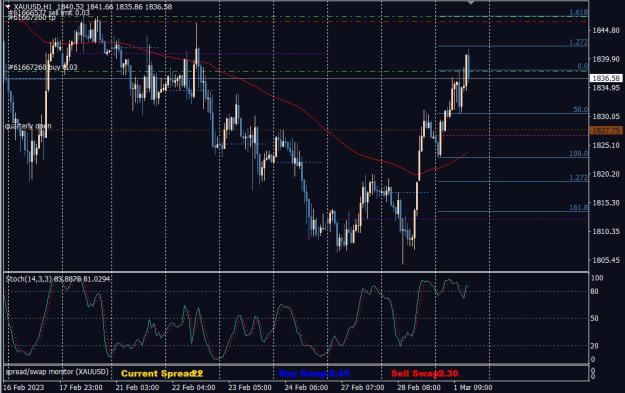Click the Stoch(14,3,3) indicator label

(x=57, y=279)
